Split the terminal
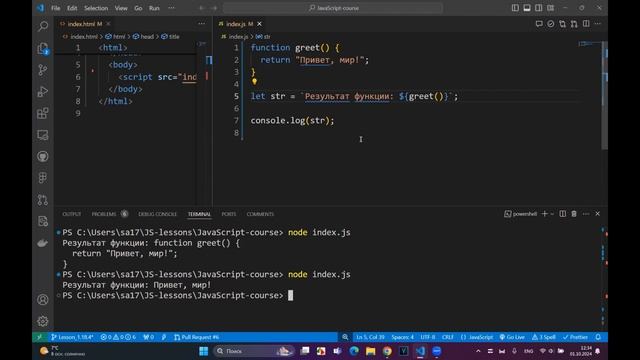640x360 pixels. pyautogui.click(x=562, y=213)
